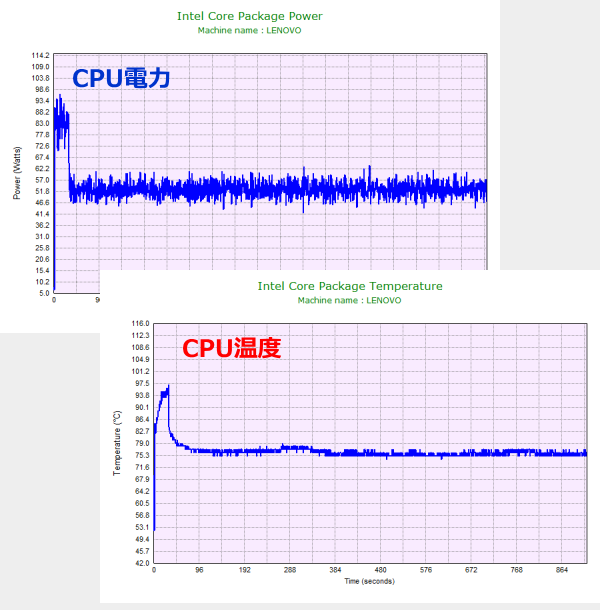600x610 pixels.
Task: Click the 'Intel Core Package Temperature' chart title
Action: (x=350, y=286)
